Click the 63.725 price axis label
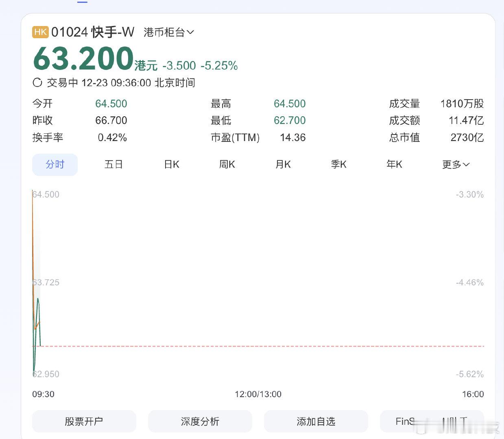Viewport: 504px width, 439px height. point(46,283)
